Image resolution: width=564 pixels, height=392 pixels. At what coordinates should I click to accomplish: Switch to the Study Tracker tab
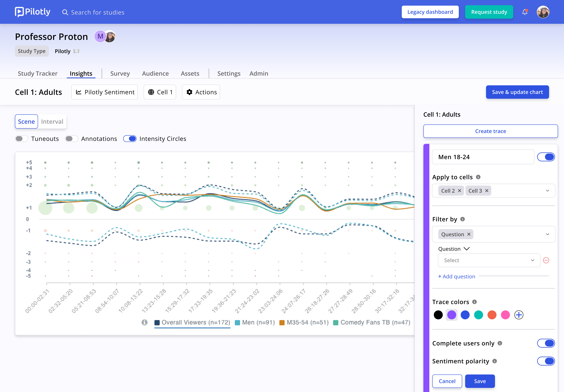pyautogui.click(x=38, y=73)
